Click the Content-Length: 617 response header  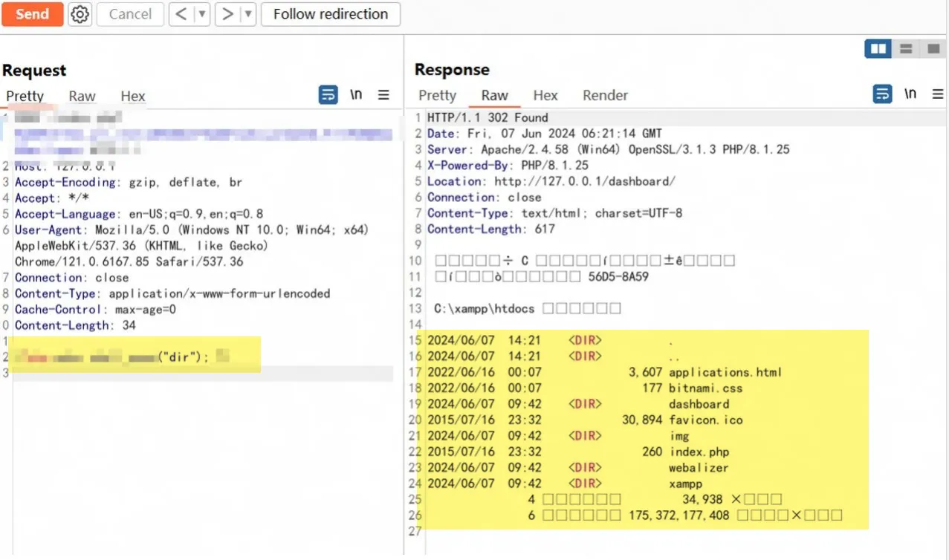pos(491,229)
